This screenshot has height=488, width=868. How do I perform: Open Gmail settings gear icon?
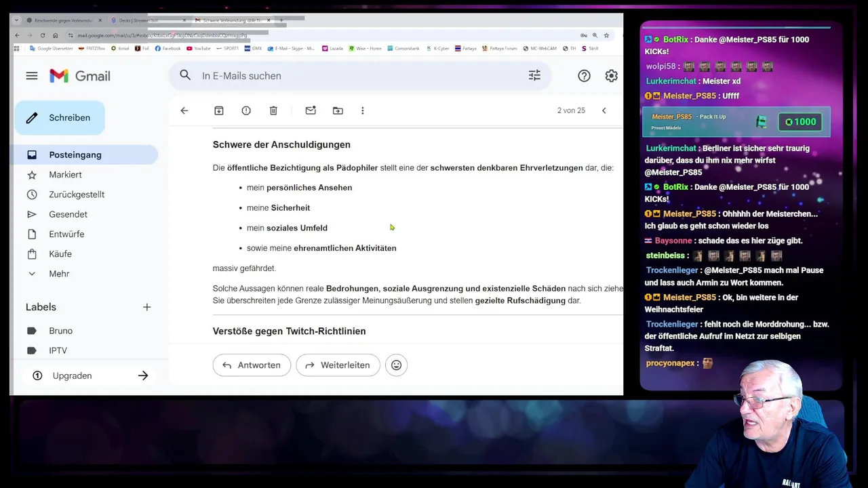tap(611, 76)
